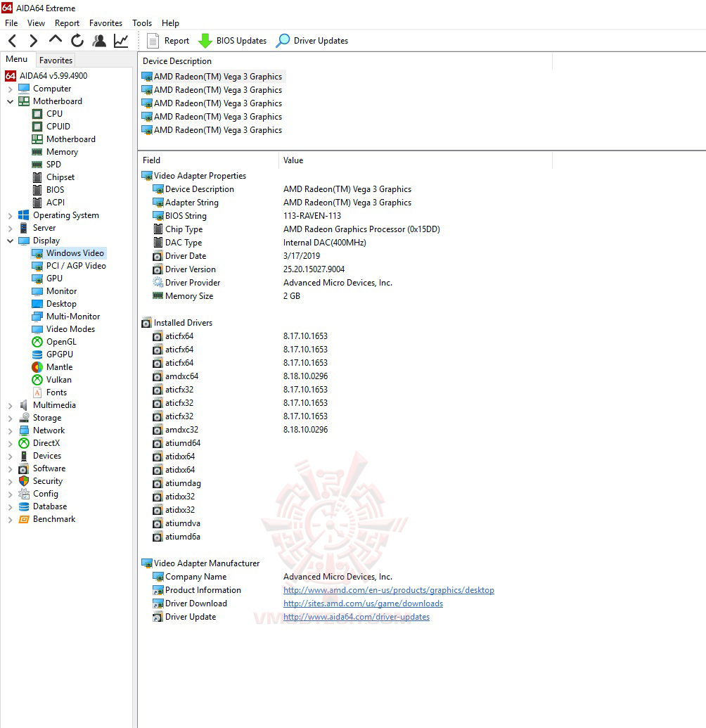
Task: Select the OpenGL item icon
Action: pyautogui.click(x=37, y=342)
